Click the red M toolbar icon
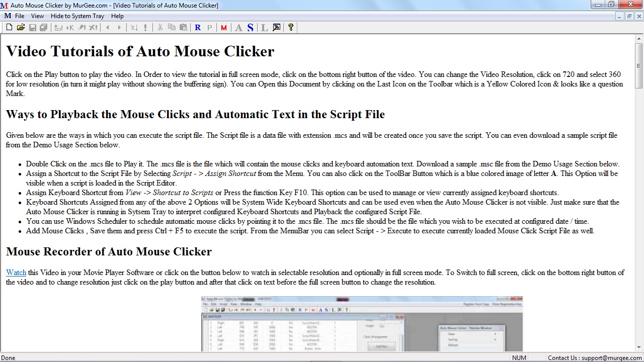Image resolution: width=644 pixels, height=362 pixels. tap(224, 28)
